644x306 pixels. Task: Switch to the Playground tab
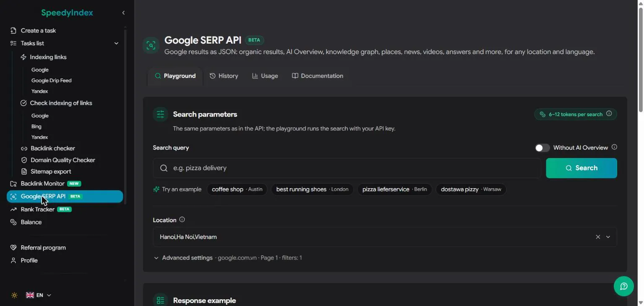coord(175,76)
